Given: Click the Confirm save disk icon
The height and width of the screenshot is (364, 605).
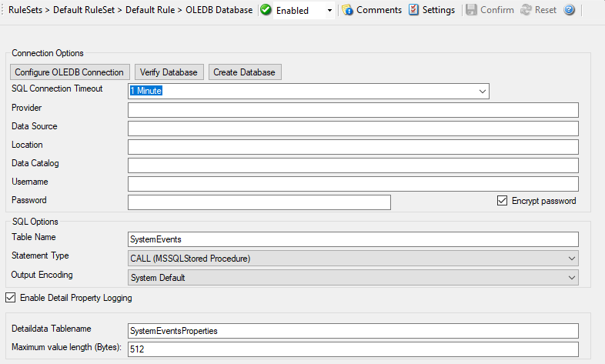Looking at the screenshot, I should coord(471,10).
